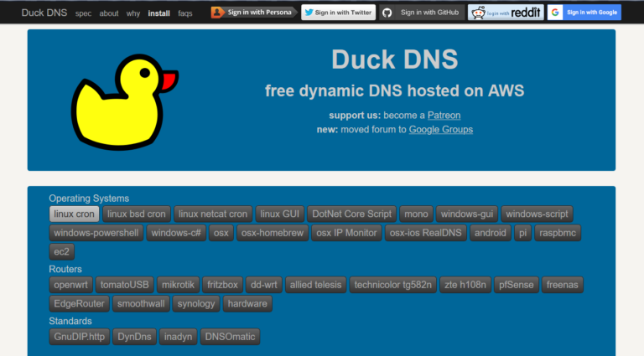Image resolution: width=644 pixels, height=356 pixels.
Task: Choose the tomatoUSB router guide
Action: click(x=124, y=285)
